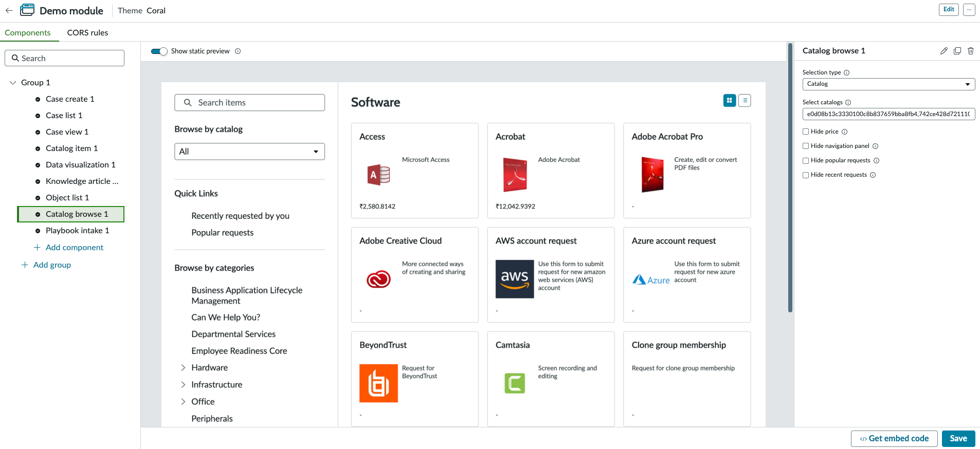Image resolution: width=980 pixels, height=449 pixels.
Task: Open the Clone group membership card
Action: [686, 379]
